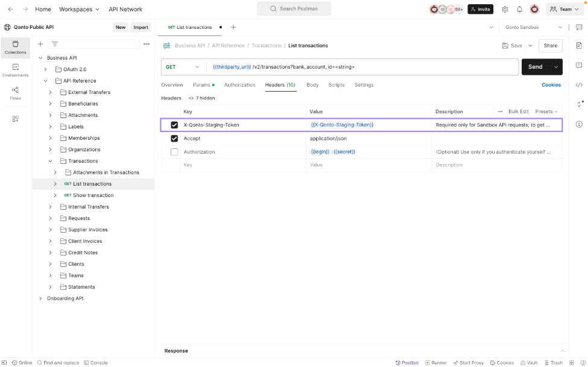Click the filter icon in collections search

point(55,44)
